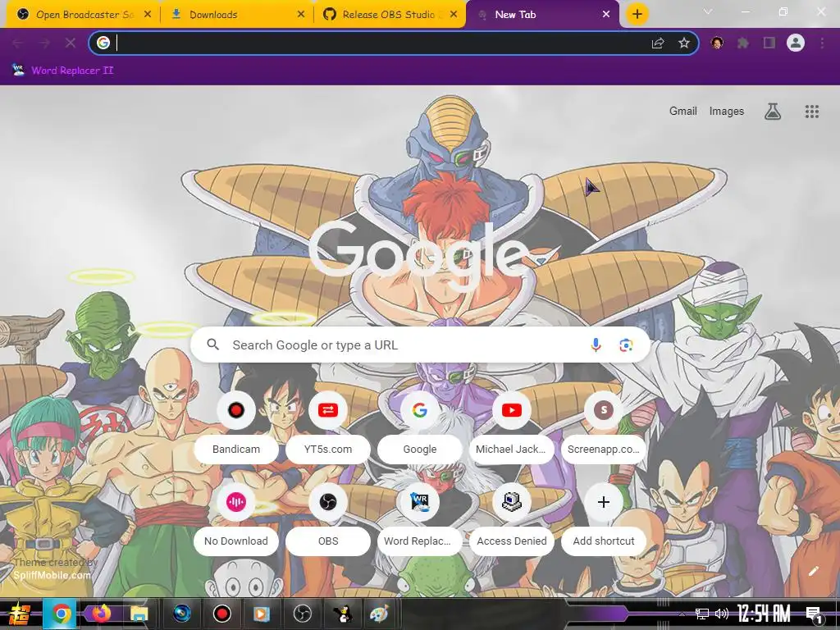The width and height of the screenshot is (840, 630).
Task: Open SpliffMobile.com theme credit link
Action: tap(52, 575)
